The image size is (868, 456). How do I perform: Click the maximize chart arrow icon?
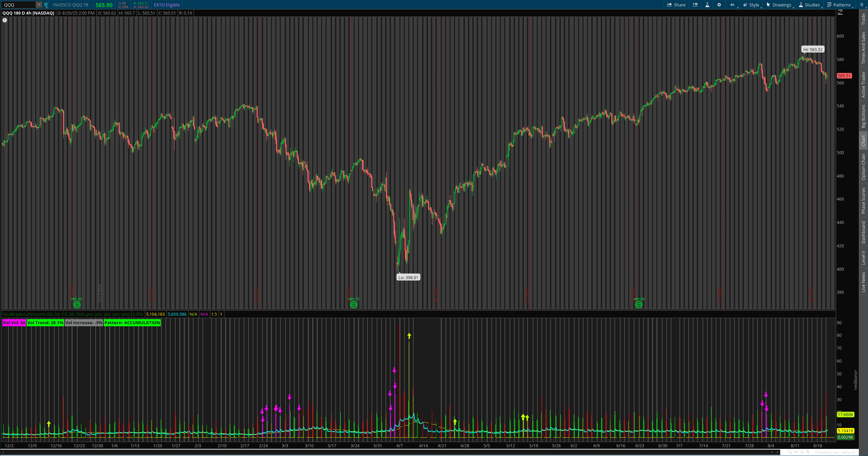click(x=840, y=12)
